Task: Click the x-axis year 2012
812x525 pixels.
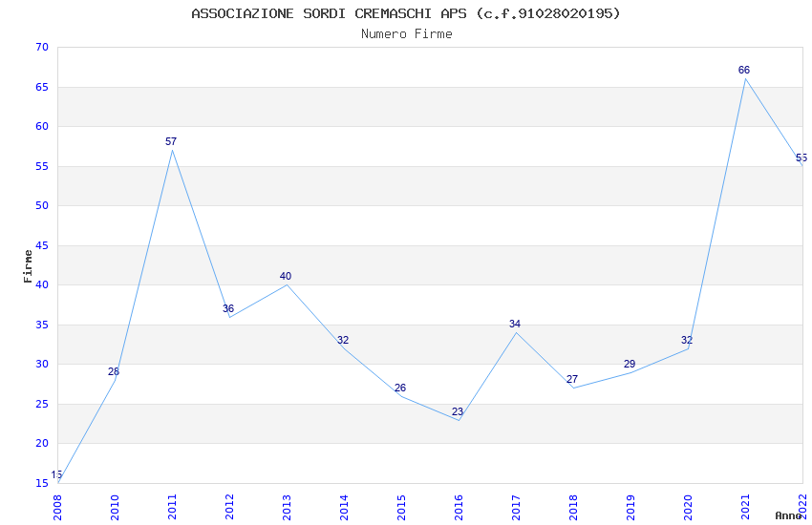Action: [229, 507]
